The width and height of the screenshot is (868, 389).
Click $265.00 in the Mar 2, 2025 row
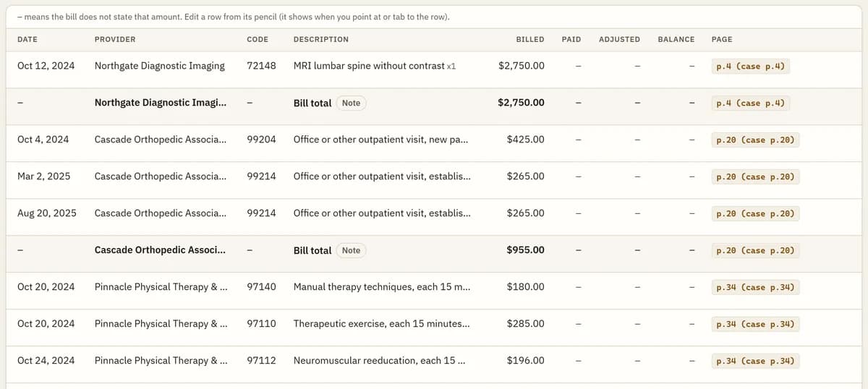click(x=526, y=176)
